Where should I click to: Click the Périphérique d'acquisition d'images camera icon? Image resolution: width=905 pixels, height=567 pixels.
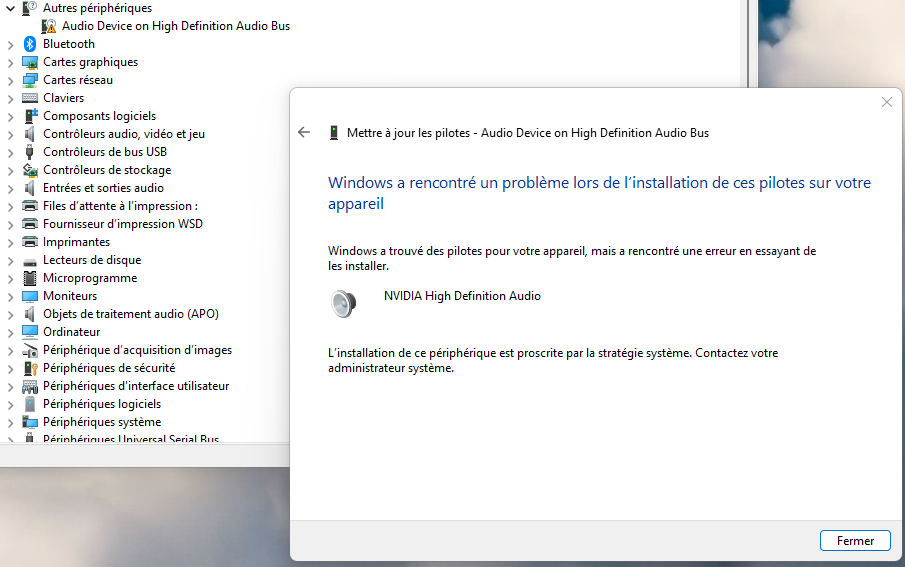point(30,350)
